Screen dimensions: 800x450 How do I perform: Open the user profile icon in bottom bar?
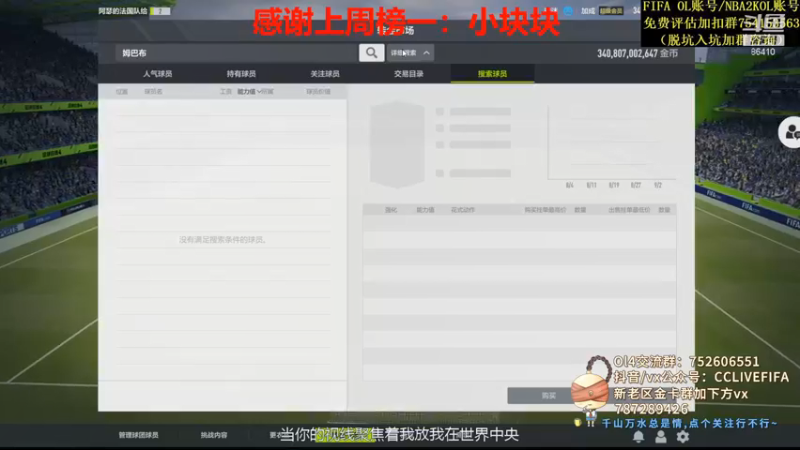[x=661, y=437]
